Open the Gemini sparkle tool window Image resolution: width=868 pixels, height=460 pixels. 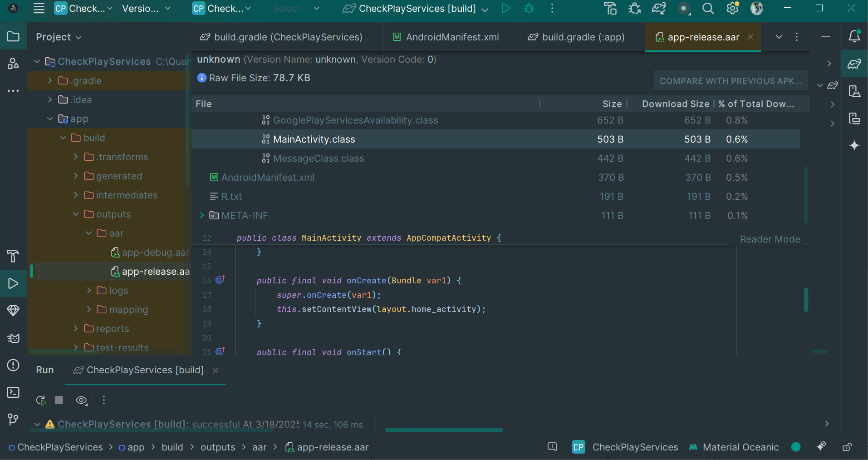pos(854,145)
